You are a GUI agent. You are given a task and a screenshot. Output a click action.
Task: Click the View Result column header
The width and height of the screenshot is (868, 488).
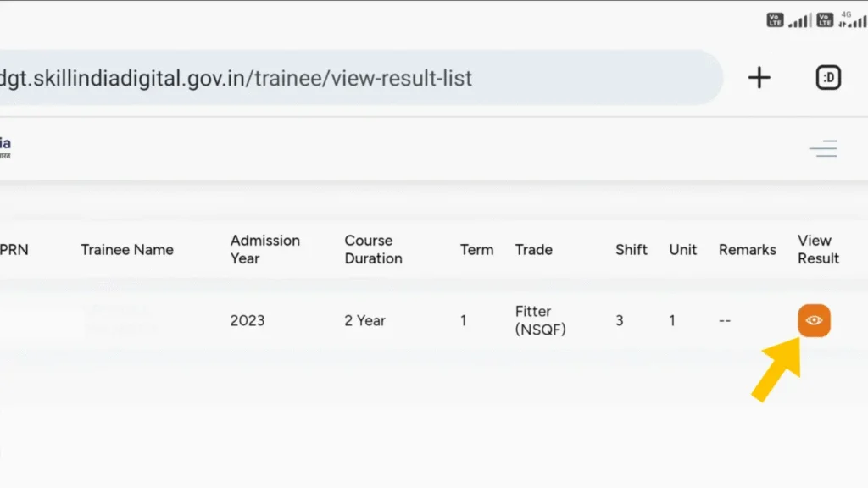pos(818,249)
